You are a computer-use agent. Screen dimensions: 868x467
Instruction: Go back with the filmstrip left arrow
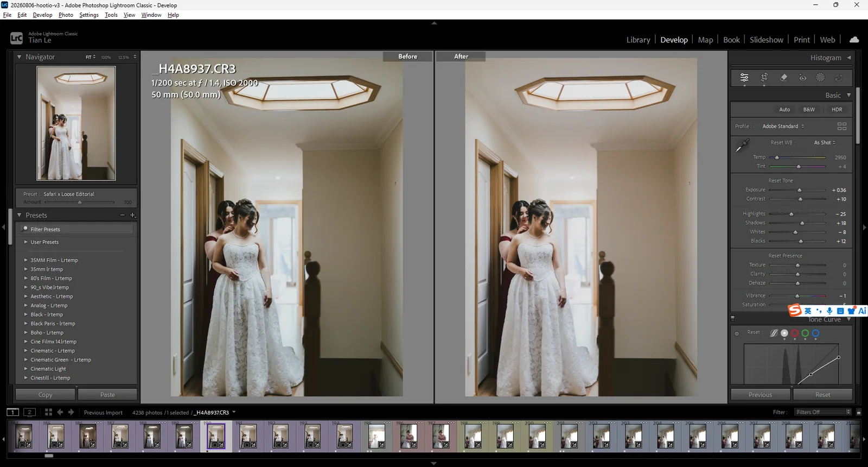click(60, 412)
